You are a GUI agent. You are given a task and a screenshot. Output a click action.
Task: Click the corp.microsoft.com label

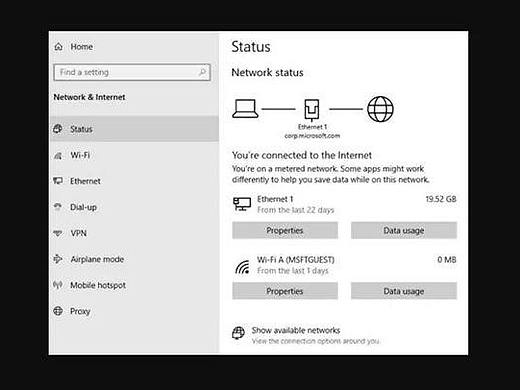point(312,136)
